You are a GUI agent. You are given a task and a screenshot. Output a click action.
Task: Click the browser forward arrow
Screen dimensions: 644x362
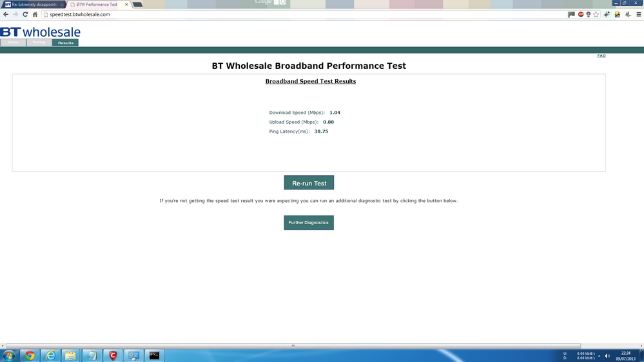tap(15, 14)
